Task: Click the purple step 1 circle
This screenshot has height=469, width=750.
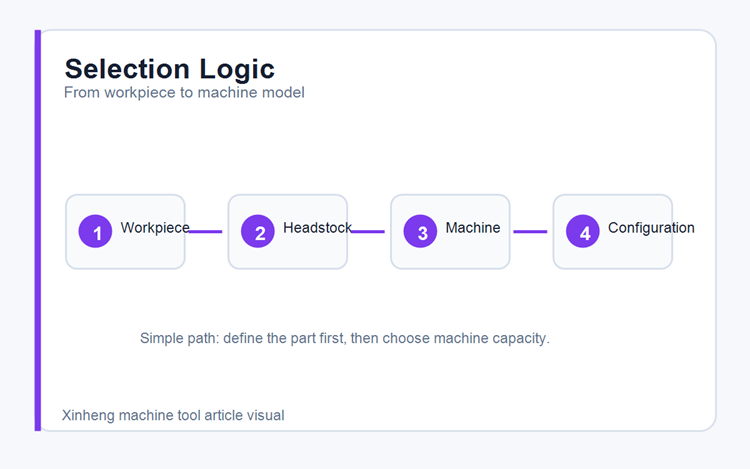Action: tap(95, 231)
